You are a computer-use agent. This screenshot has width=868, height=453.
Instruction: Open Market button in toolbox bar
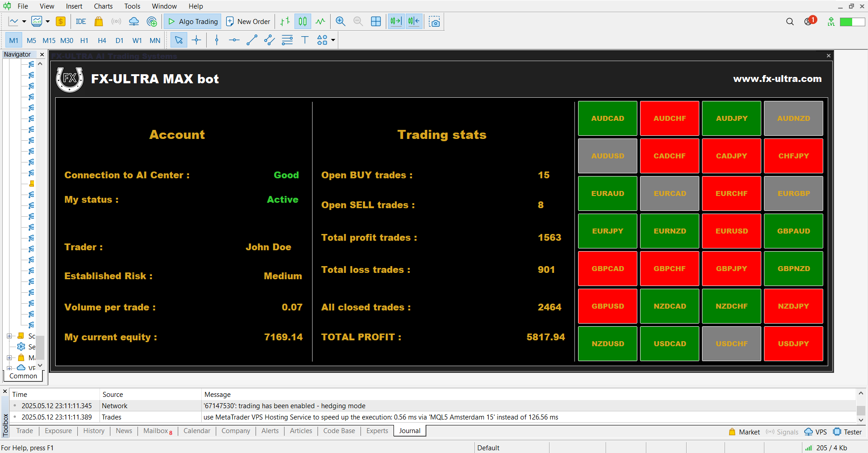coord(745,432)
